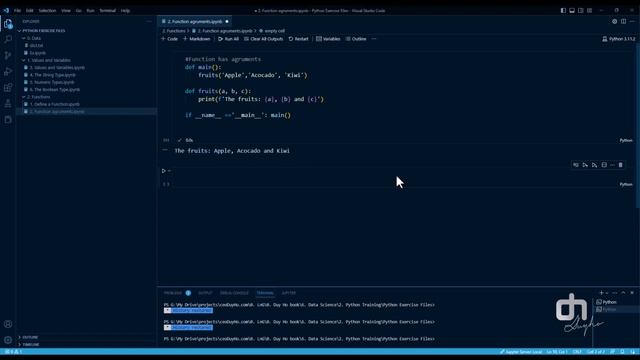The width and height of the screenshot is (640, 360).
Task: Open editor More Actions ellipsis
Action: (632, 21)
